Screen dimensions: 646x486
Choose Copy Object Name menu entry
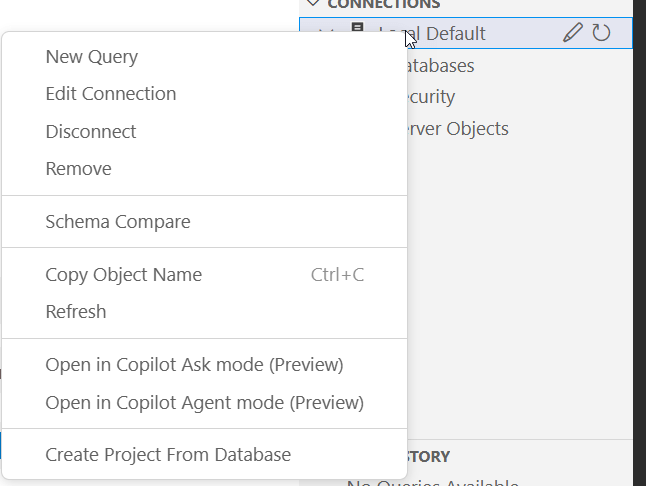click(x=124, y=275)
